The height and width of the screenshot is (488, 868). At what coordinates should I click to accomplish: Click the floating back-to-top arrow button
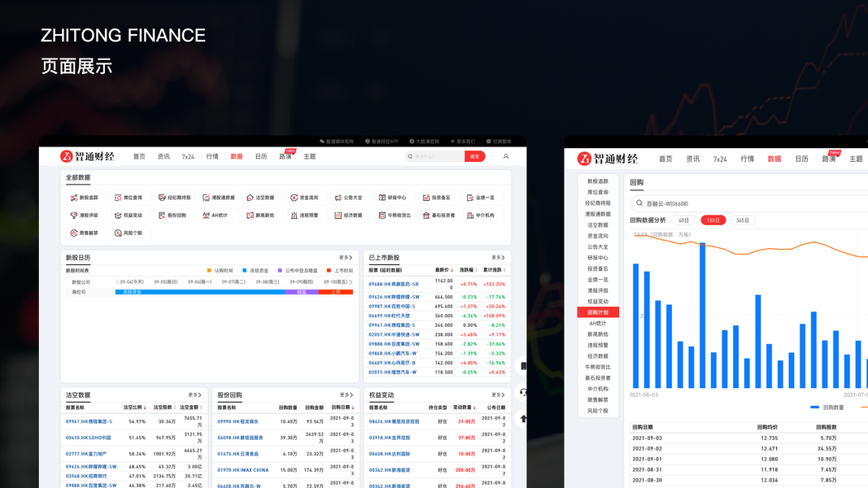[523, 419]
